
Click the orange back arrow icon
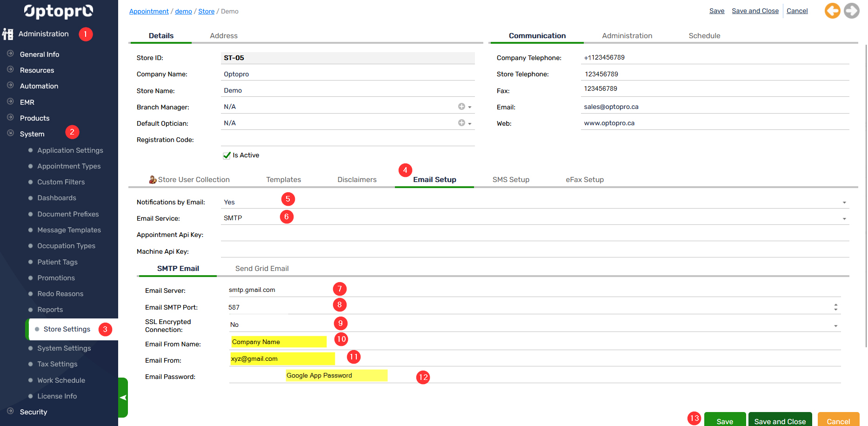coord(832,11)
